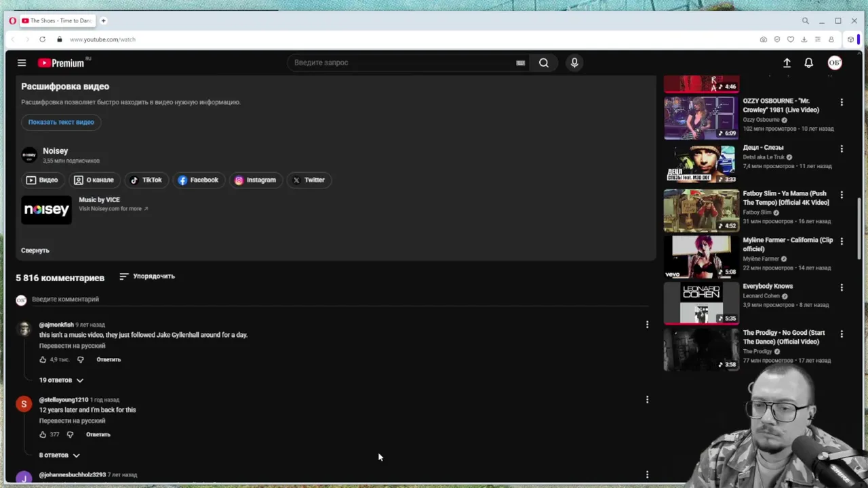The height and width of the screenshot is (488, 868).
Task: Like the @ajmonkfish comment
Action: tap(43, 360)
